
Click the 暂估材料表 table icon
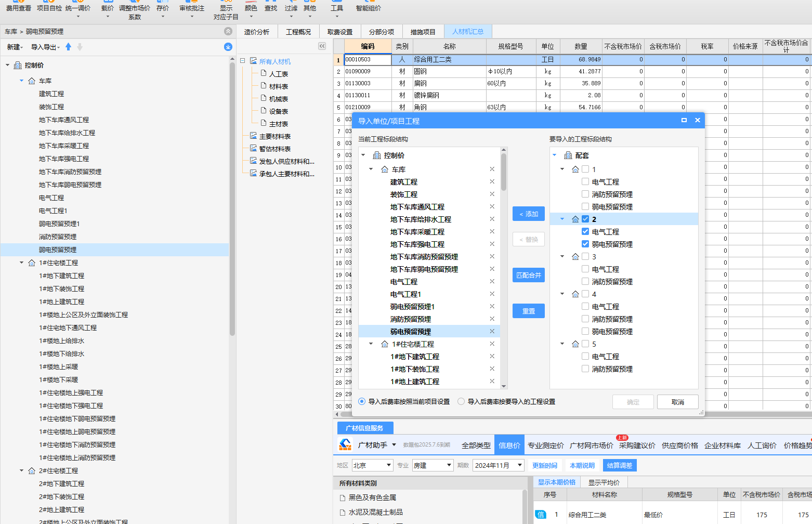coord(254,148)
